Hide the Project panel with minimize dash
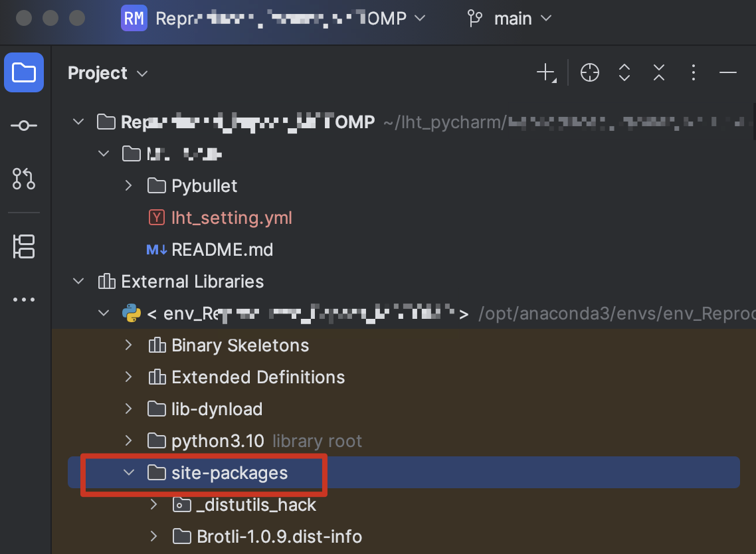 coord(728,72)
